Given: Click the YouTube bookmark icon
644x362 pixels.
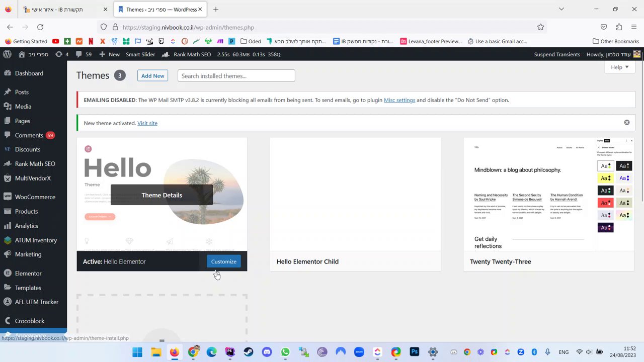Looking at the screenshot, I should [55, 41].
